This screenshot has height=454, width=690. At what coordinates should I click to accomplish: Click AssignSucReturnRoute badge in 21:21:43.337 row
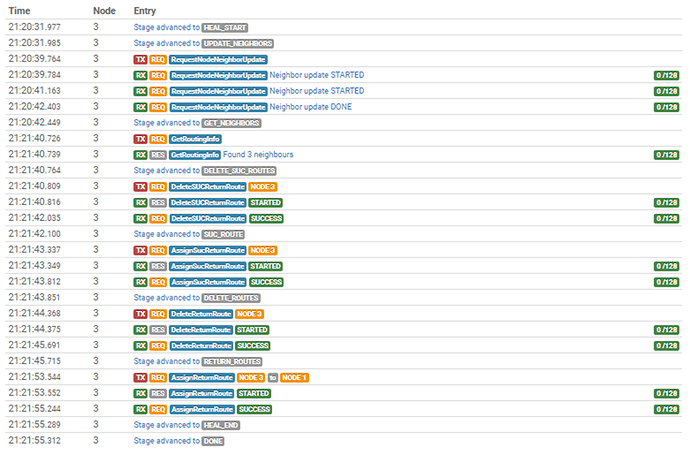pos(208,250)
